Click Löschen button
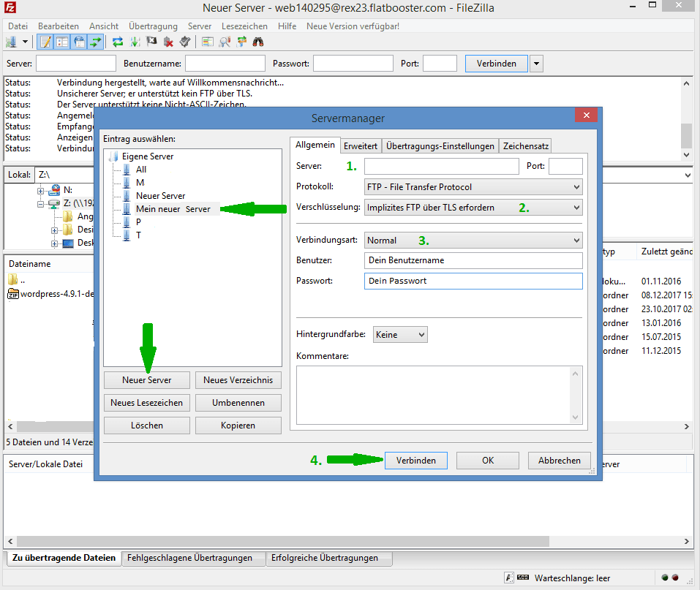 point(147,426)
